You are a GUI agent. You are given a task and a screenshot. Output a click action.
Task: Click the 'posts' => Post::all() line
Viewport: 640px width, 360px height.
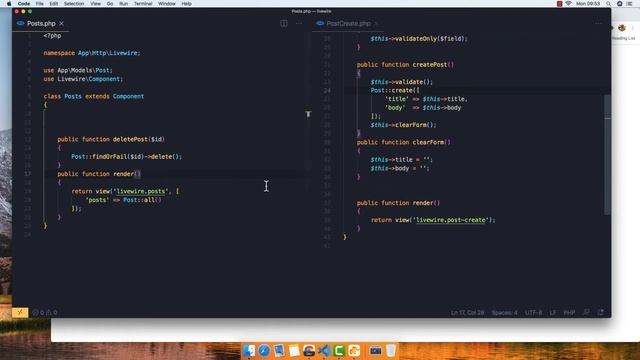123,200
